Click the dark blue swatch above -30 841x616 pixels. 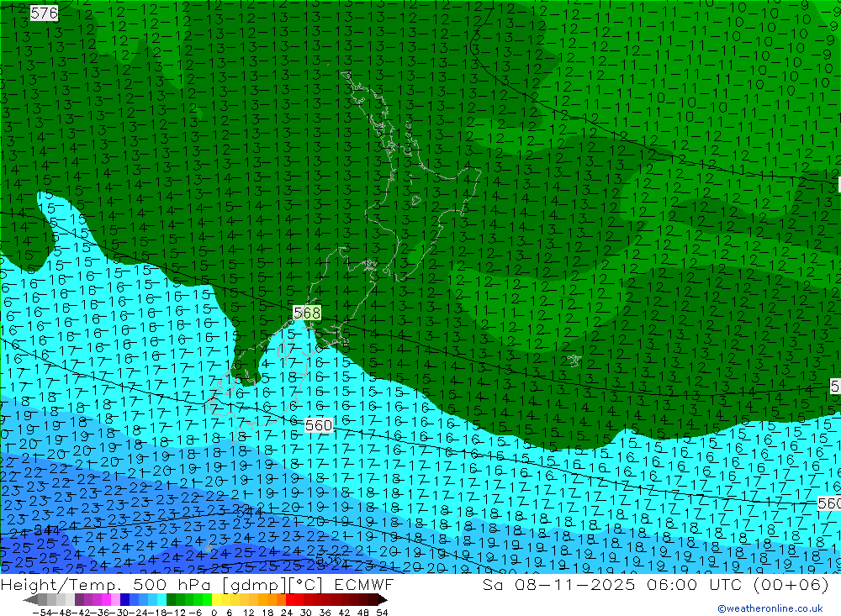click(x=124, y=600)
